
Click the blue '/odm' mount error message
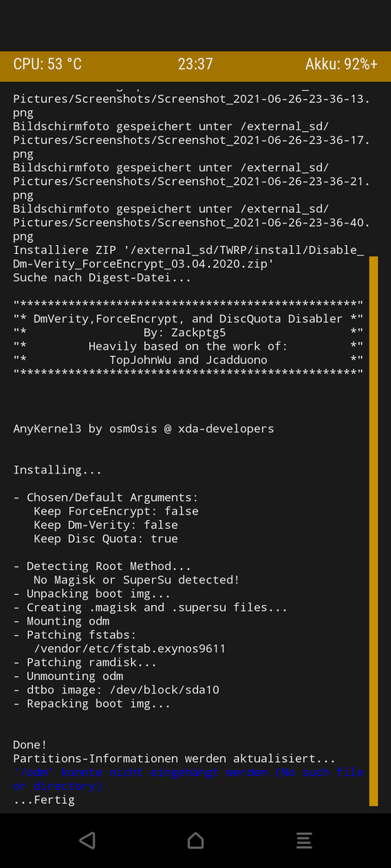point(188,779)
